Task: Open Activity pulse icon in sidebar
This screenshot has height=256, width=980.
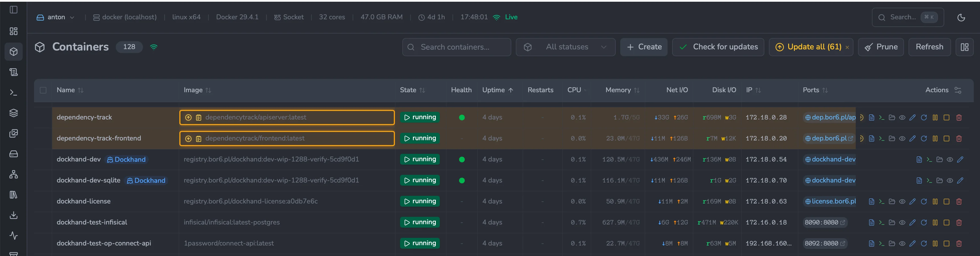Action: pyautogui.click(x=13, y=236)
